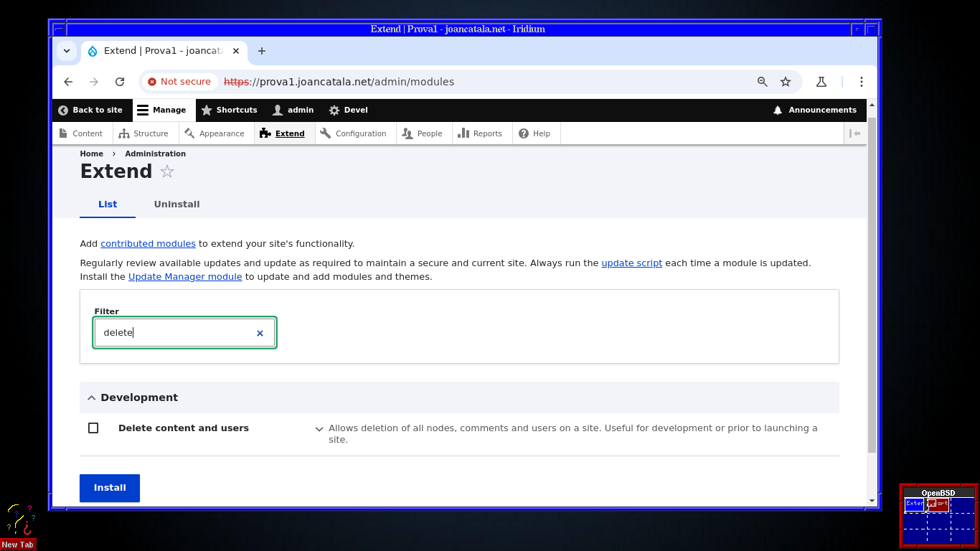Open Announcements bell in toolbar
The image size is (980, 551).
point(815,110)
